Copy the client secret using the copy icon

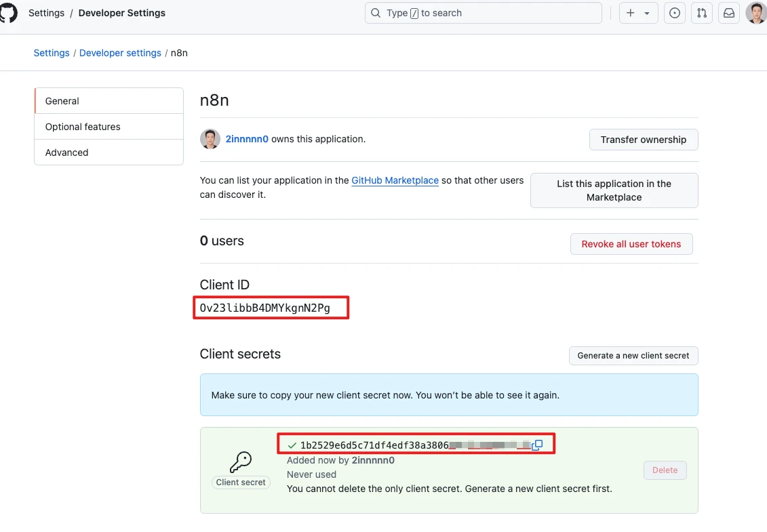(x=538, y=445)
